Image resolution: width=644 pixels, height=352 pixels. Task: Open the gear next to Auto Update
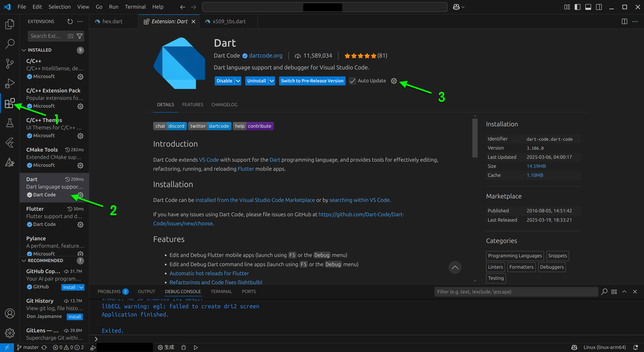click(x=394, y=81)
